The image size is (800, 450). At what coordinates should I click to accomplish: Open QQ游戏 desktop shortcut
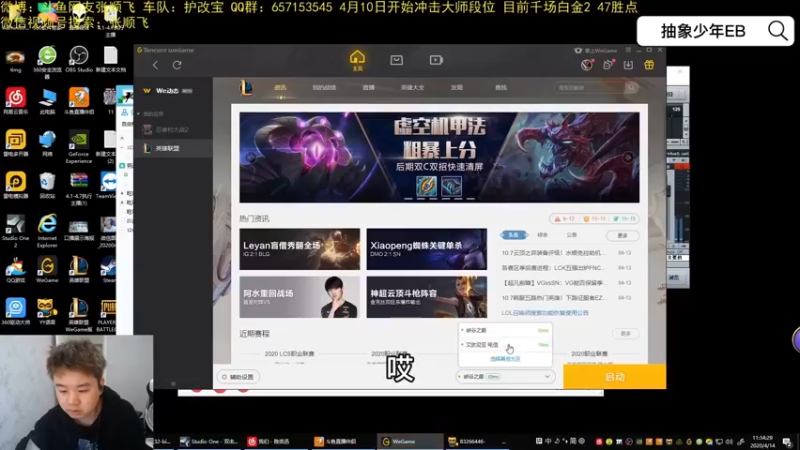16,269
